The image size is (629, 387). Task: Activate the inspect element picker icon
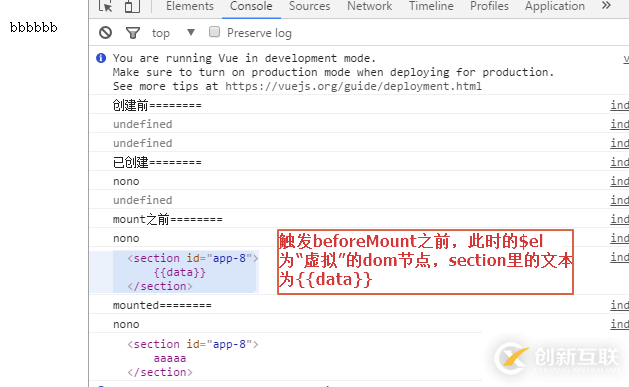pos(106,6)
